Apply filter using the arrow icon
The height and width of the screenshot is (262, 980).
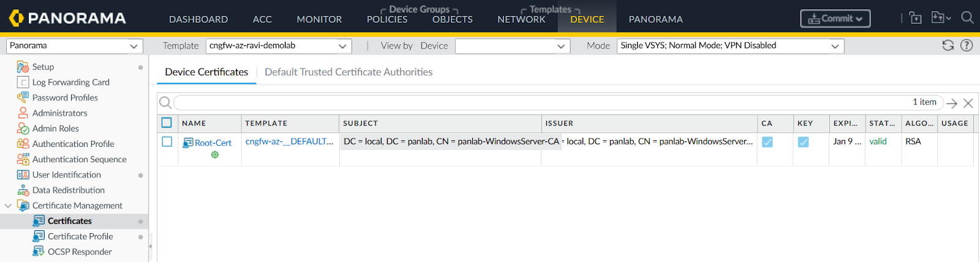tap(951, 103)
